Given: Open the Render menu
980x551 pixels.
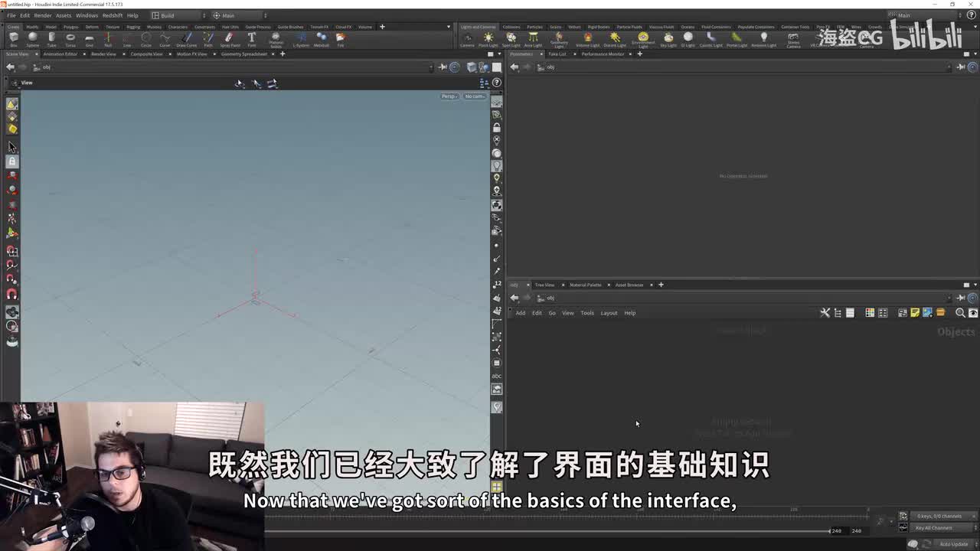Looking at the screenshot, I should tap(43, 15).
